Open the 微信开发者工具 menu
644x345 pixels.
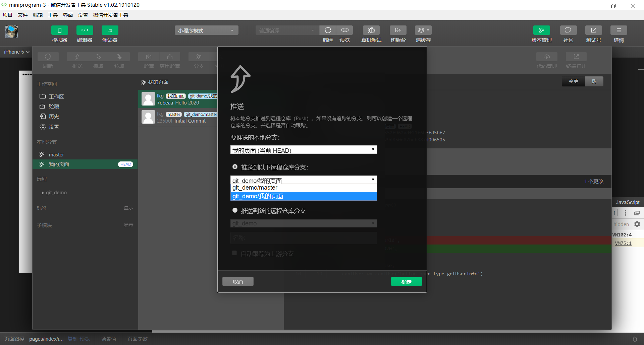pyautogui.click(x=111, y=15)
